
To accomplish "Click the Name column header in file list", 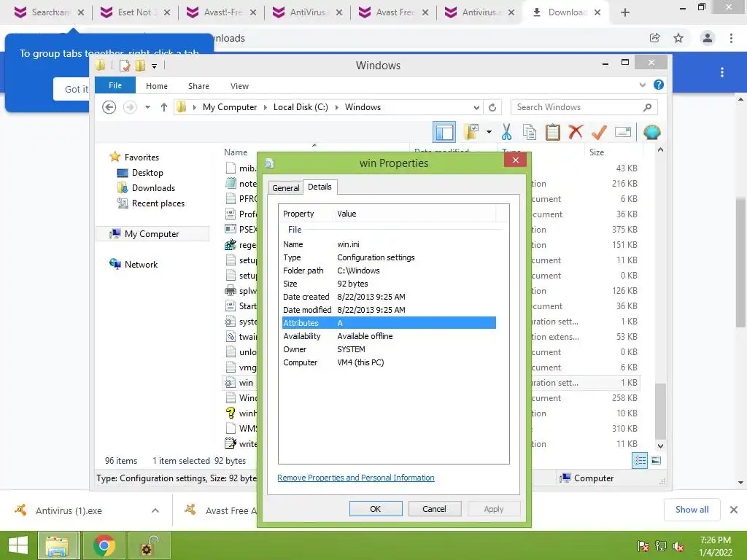I will pos(236,152).
